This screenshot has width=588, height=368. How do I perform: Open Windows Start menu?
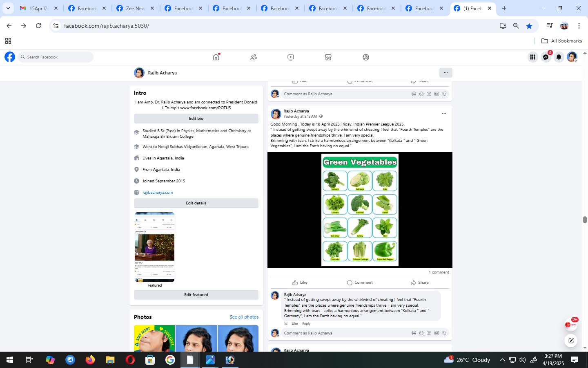pos(9,360)
